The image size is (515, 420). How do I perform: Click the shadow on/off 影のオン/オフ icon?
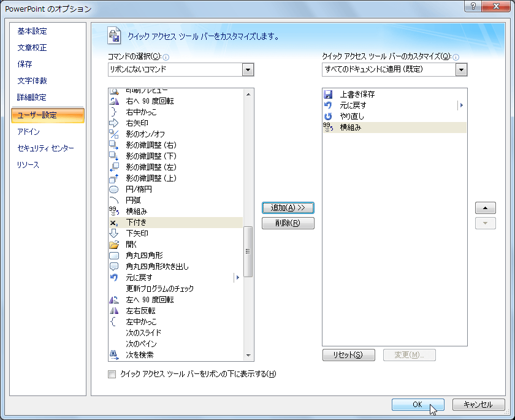pyautogui.click(x=114, y=134)
